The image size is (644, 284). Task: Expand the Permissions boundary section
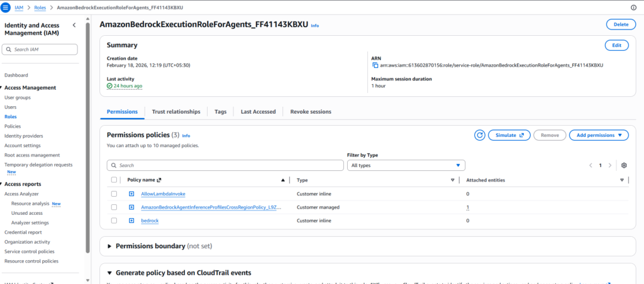point(110,246)
